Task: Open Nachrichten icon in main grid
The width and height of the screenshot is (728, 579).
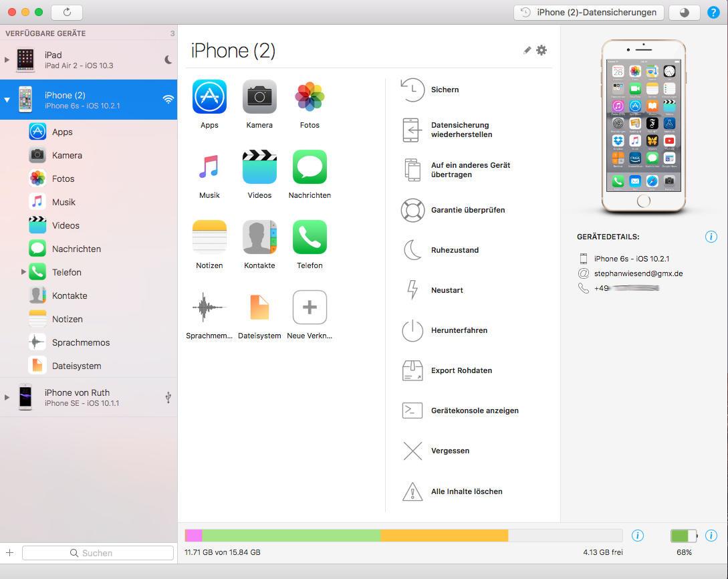Action: pyautogui.click(x=310, y=166)
